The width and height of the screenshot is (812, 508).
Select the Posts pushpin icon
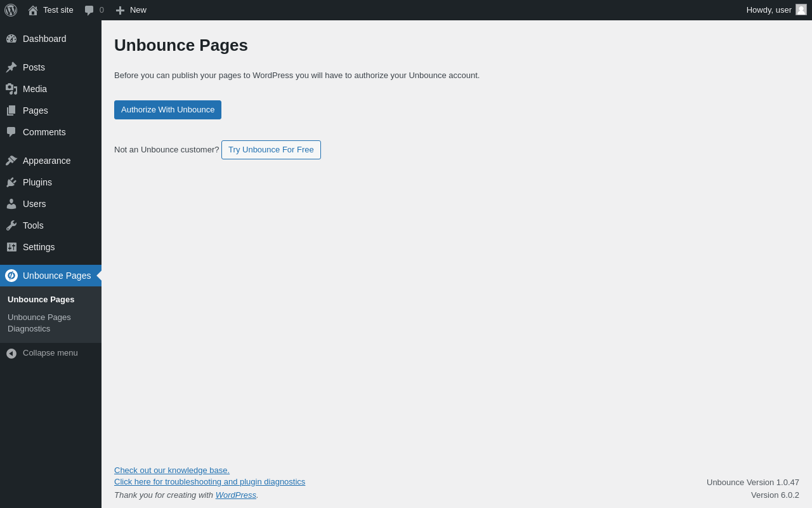11,67
